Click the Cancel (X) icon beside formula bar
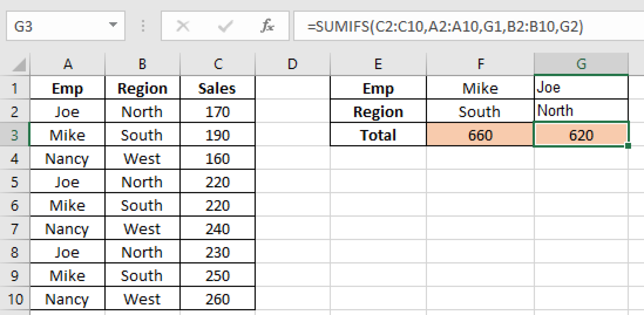 (183, 26)
